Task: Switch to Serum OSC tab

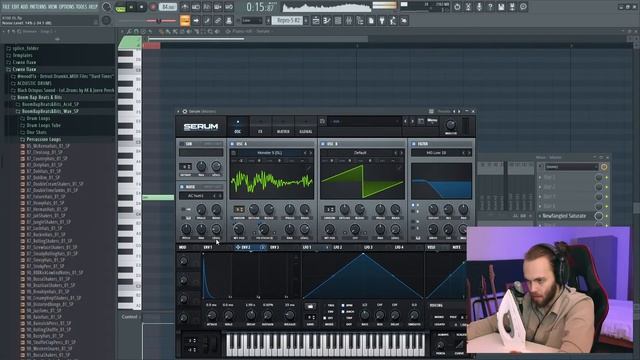Action: click(238, 127)
